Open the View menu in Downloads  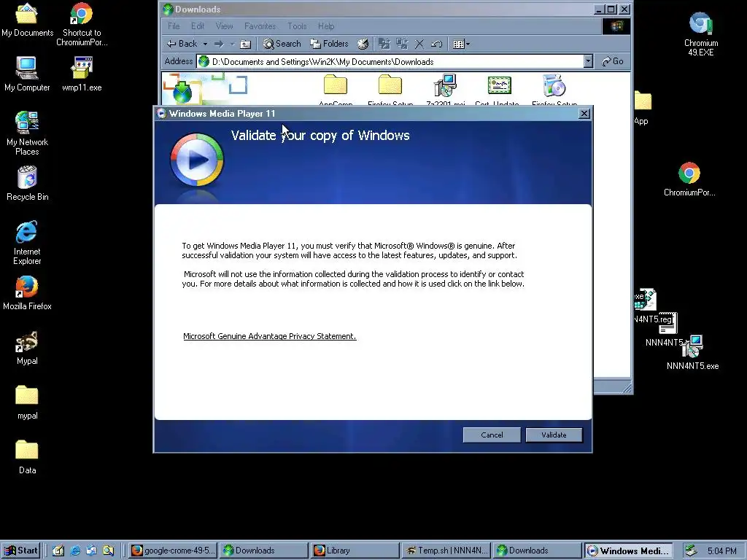tap(225, 26)
